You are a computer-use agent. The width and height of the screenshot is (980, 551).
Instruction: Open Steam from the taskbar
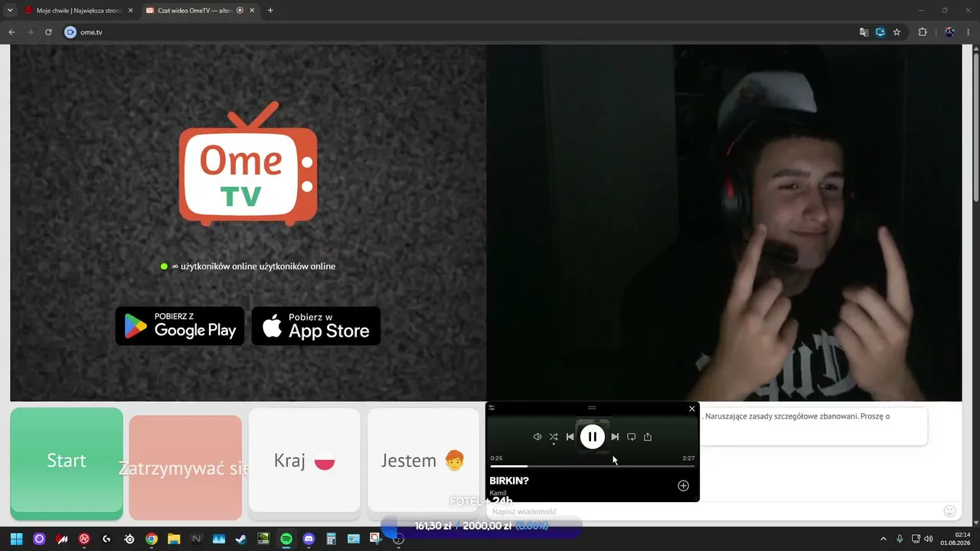pos(241,539)
